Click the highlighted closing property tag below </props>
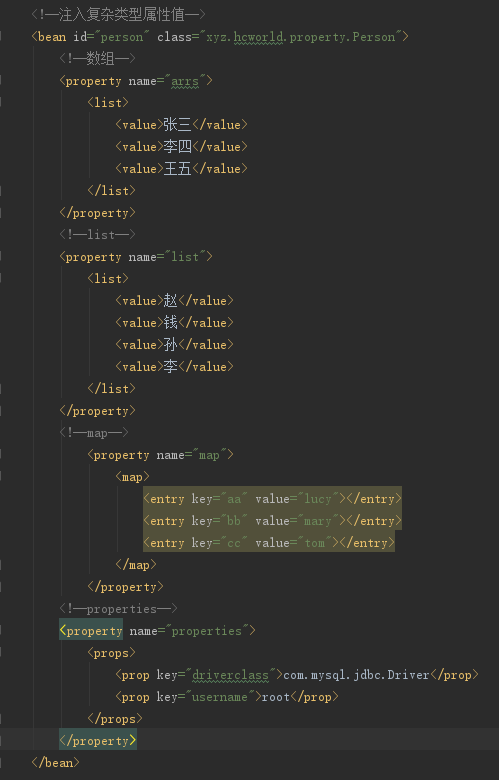This screenshot has height=780, width=499. point(98,741)
